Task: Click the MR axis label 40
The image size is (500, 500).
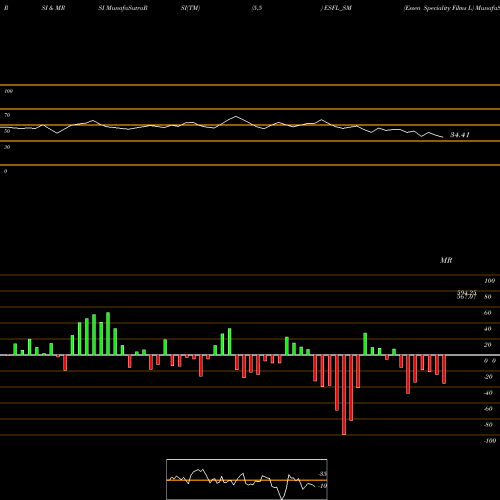Action: (488, 329)
